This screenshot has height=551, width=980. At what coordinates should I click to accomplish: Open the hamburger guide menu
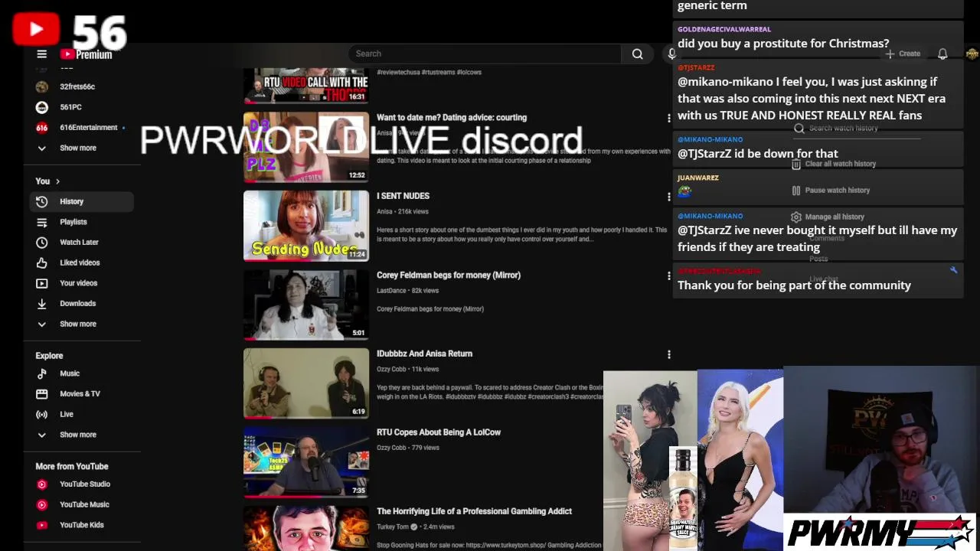pos(42,54)
